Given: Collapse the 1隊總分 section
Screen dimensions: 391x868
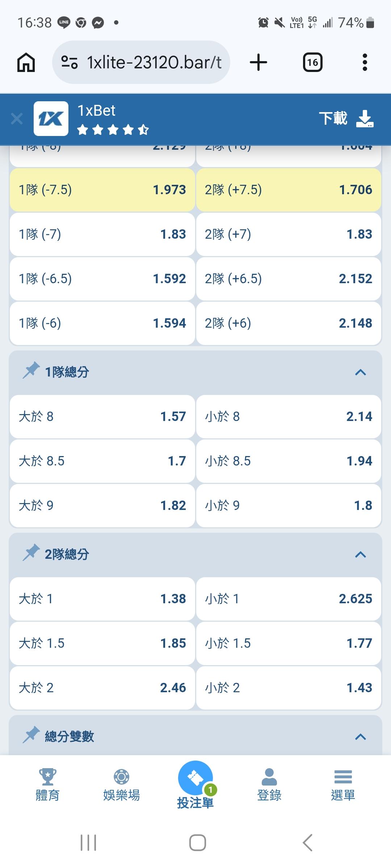Looking at the screenshot, I should coord(360,372).
